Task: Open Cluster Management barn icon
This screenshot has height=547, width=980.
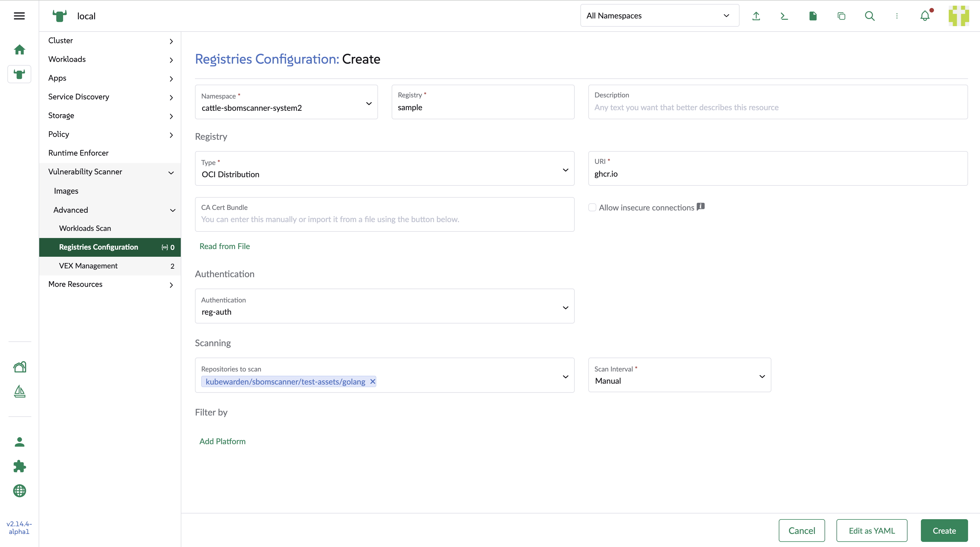Action: click(19, 367)
